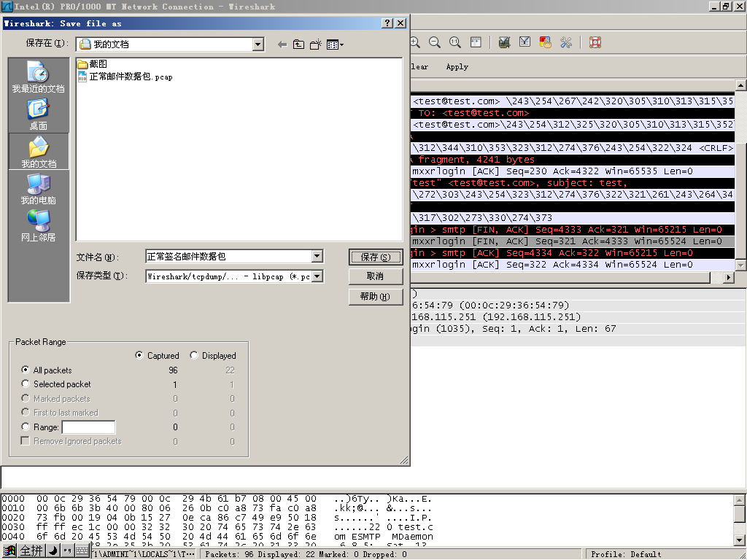
Task: Click the detail row '168.115.251 (192.168.115.251)'
Action: pyautogui.click(x=578, y=316)
